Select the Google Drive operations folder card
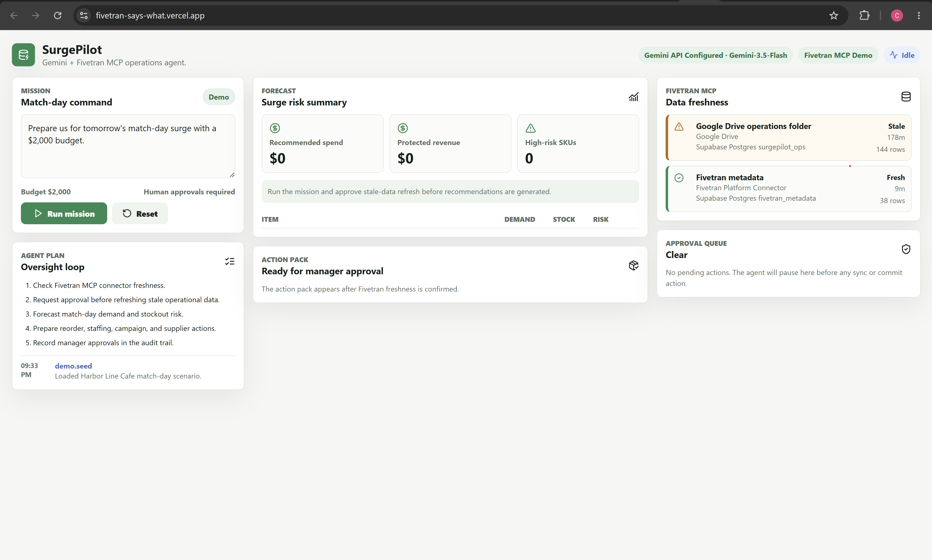The height and width of the screenshot is (560, 932). coord(789,137)
